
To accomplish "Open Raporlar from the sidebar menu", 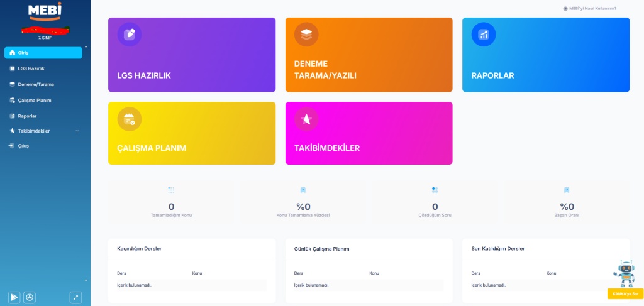I will coord(27,116).
